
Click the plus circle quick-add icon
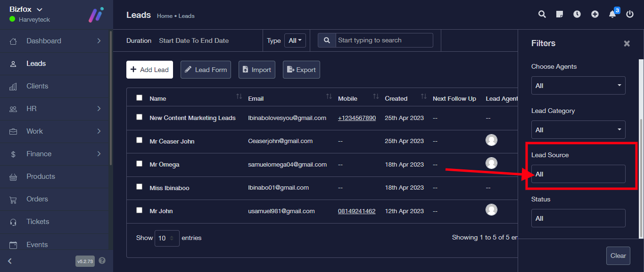(595, 14)
